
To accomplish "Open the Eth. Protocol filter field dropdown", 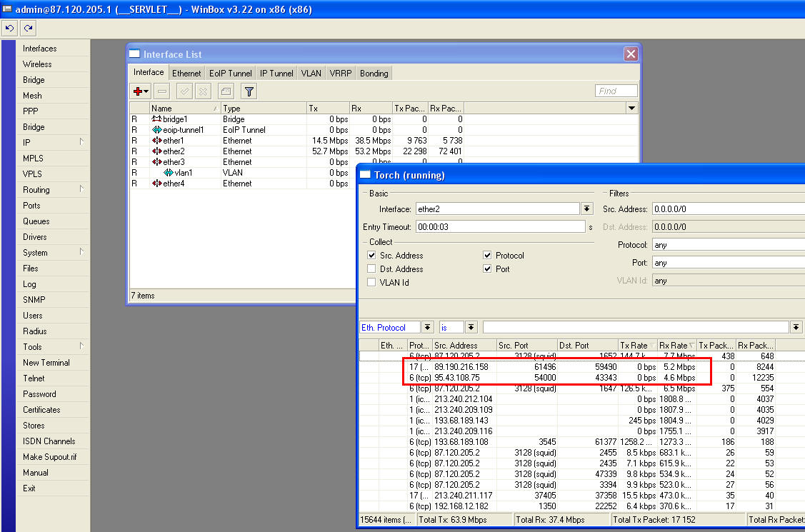I will [428, 327].
